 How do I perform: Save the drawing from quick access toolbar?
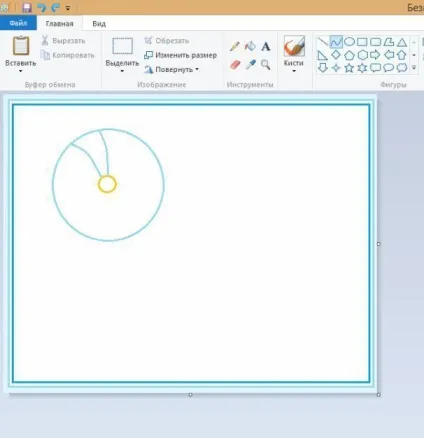tap(27, 7)
